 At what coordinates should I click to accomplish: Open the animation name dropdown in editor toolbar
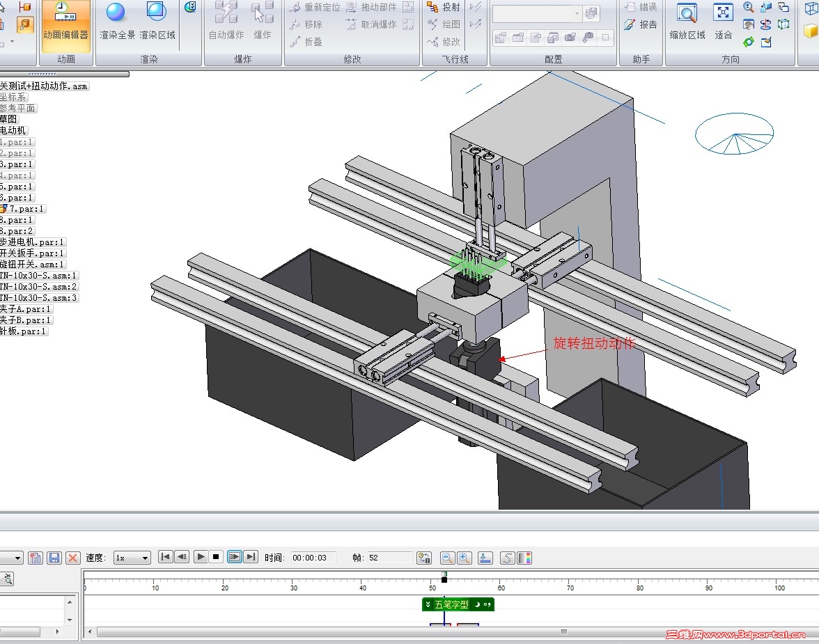[11, 558]
